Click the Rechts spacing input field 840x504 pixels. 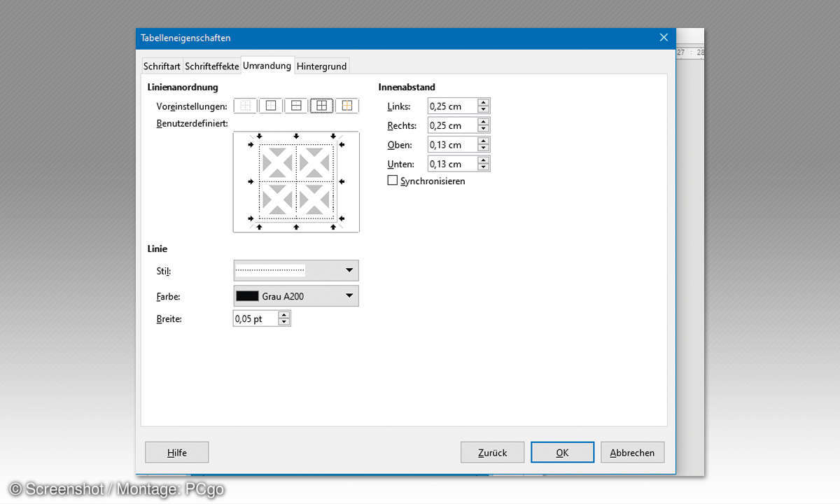click(x=452, y=125)
